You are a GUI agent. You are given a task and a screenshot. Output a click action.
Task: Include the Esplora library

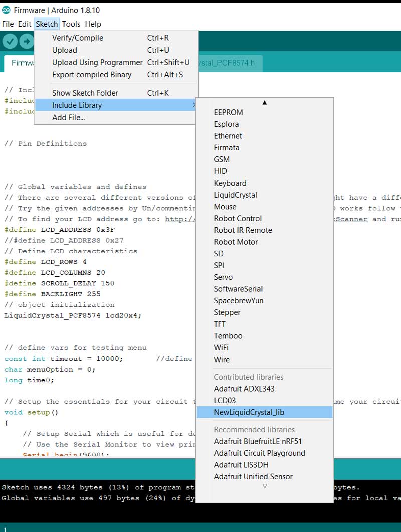[265, 124]
